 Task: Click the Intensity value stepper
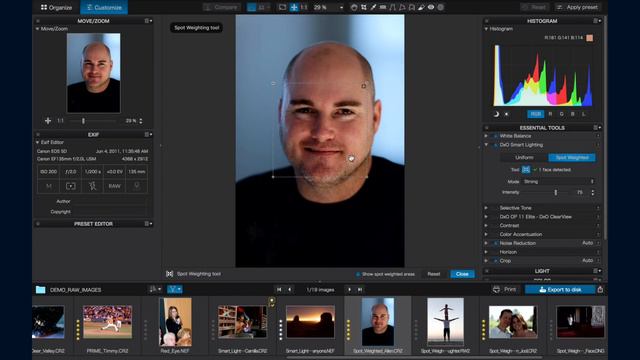click(593, 192)
